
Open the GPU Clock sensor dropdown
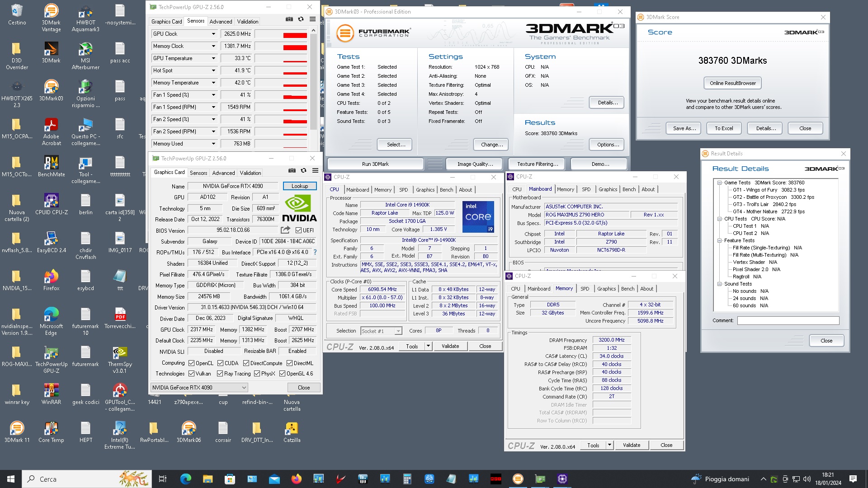point(213,34)
